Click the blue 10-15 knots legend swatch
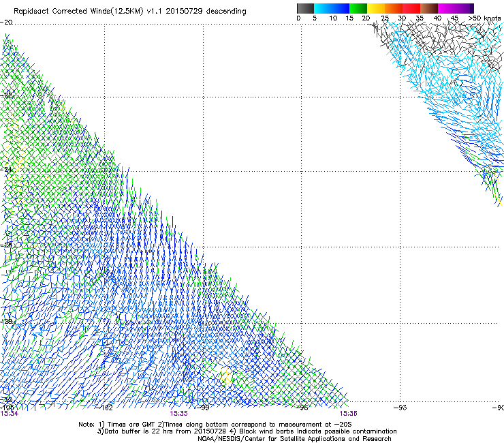504x443 pixels. click(x=341, y=8)
